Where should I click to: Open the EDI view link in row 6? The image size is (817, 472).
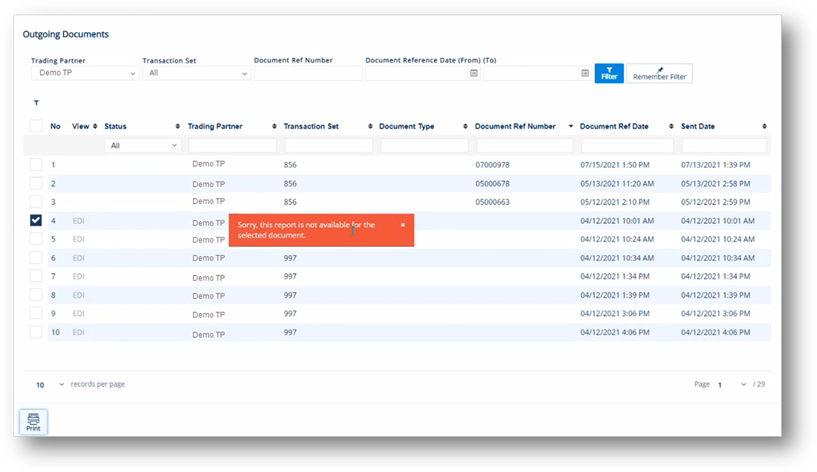79,258
